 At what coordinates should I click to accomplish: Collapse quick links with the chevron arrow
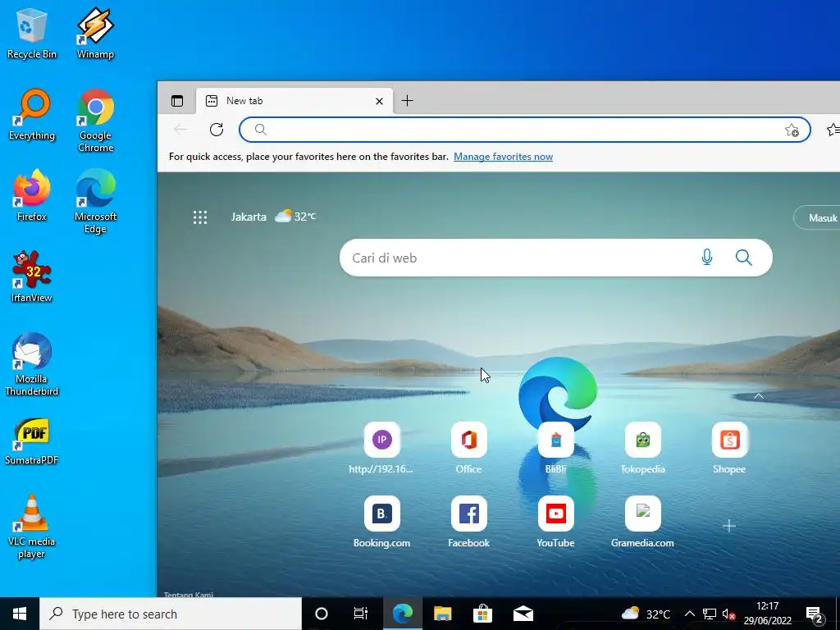[759, 396]
